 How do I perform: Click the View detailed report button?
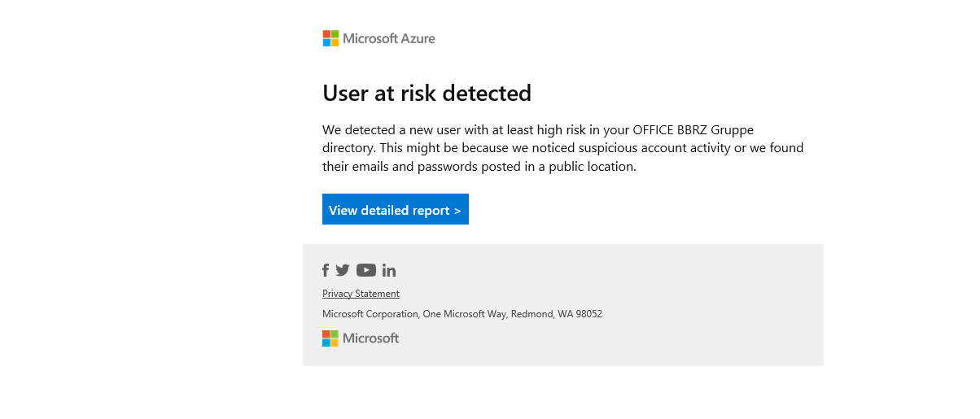[396, 209]
